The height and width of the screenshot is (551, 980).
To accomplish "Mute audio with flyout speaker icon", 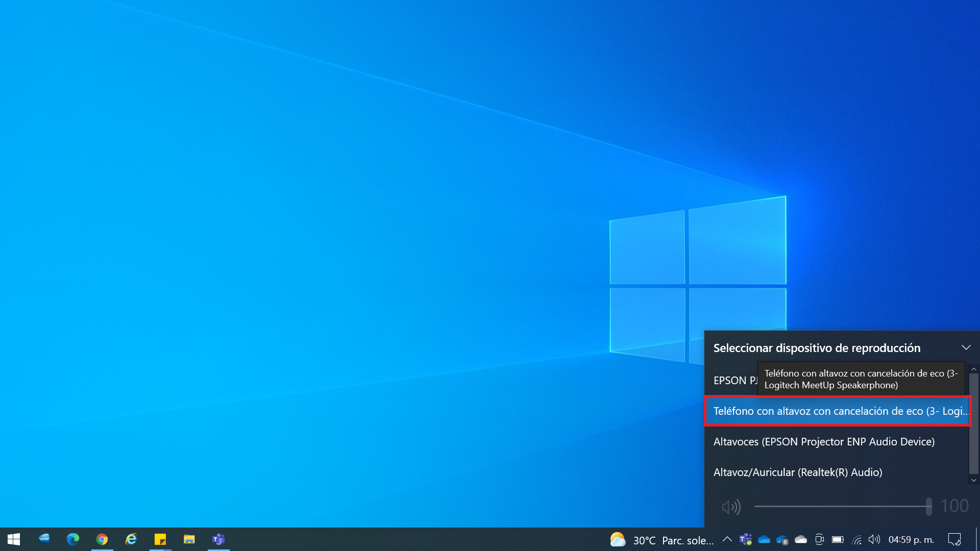I will 731,507.
